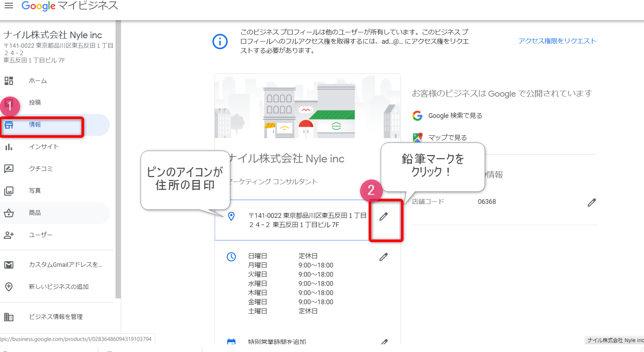644x352 pixels.
Task: Click the storefront illustration banner
Action: click(308, 106)
